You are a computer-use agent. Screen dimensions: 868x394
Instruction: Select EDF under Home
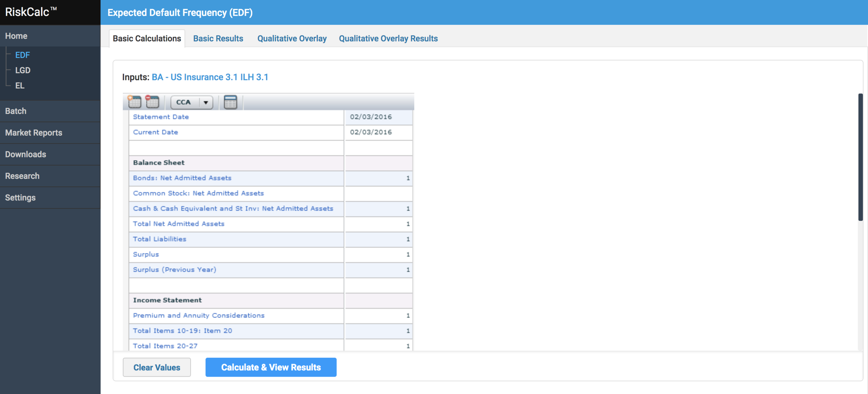[x=23, y=55]
